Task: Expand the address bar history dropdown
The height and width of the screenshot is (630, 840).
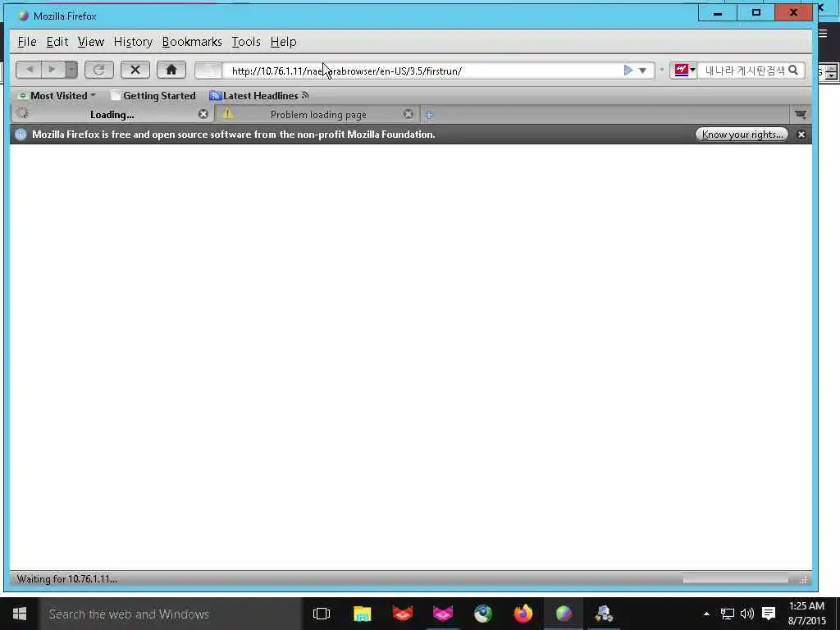Action: [643, 71]
